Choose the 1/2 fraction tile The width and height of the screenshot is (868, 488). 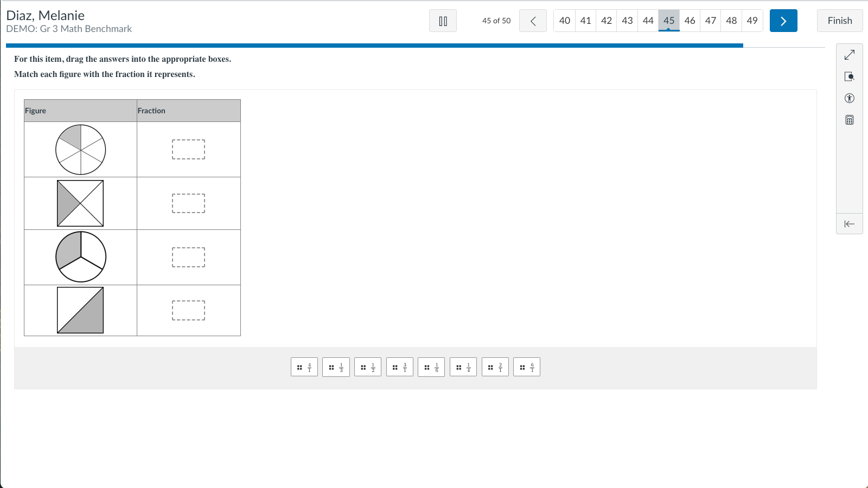[368, 367]
